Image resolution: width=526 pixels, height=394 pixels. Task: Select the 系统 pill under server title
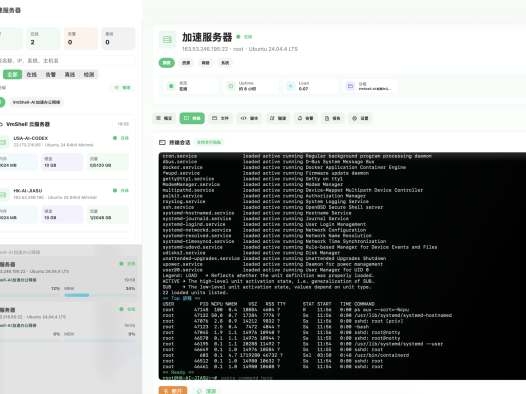225,63
